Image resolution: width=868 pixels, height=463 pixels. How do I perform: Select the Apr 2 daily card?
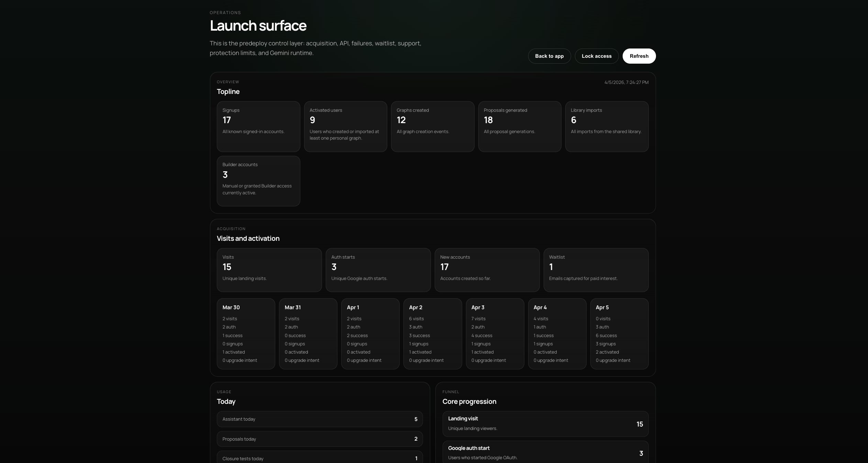pyautogui.click(x=432, y=333)
